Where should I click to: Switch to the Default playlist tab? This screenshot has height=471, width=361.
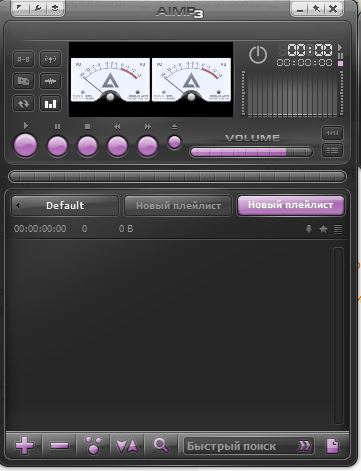65,205
